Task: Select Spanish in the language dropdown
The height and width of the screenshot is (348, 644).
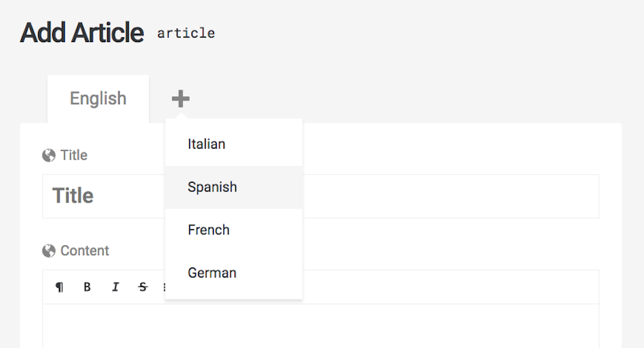Action: [x=234, y=187]
